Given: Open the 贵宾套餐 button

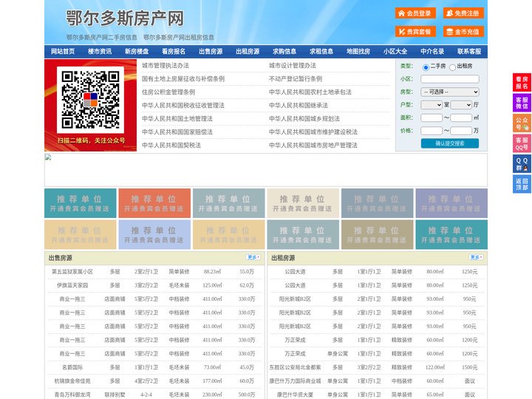Looking at the screenshot, I should point(415,32).
